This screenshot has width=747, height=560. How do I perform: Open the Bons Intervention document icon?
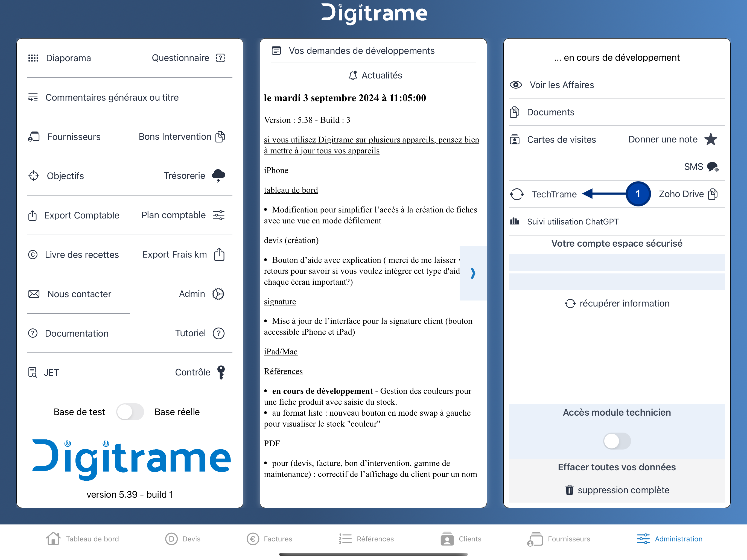tap(220, 137)
